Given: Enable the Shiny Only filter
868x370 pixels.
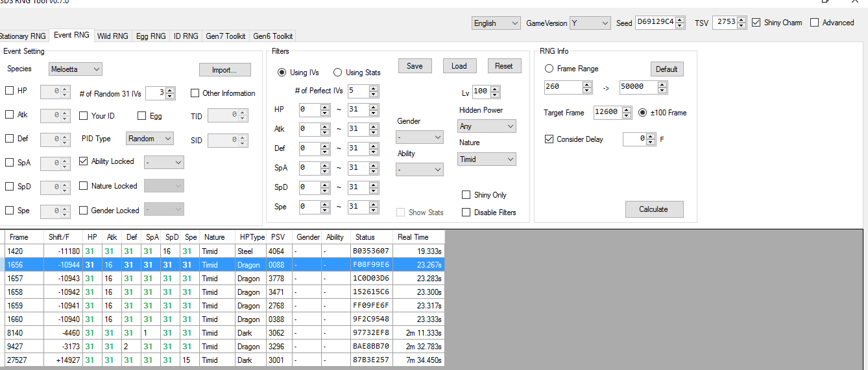Looking at the screenshot, I should click(466, 195).
